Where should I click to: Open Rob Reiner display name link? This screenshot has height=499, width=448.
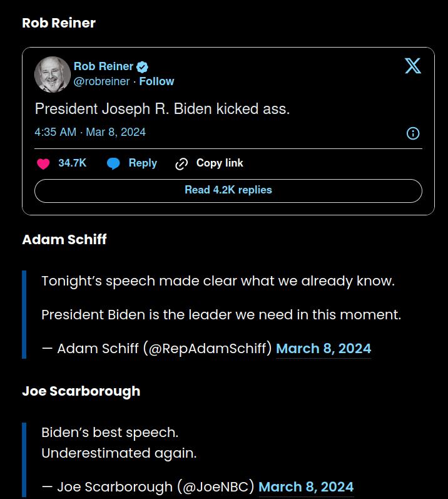(103, 66)
